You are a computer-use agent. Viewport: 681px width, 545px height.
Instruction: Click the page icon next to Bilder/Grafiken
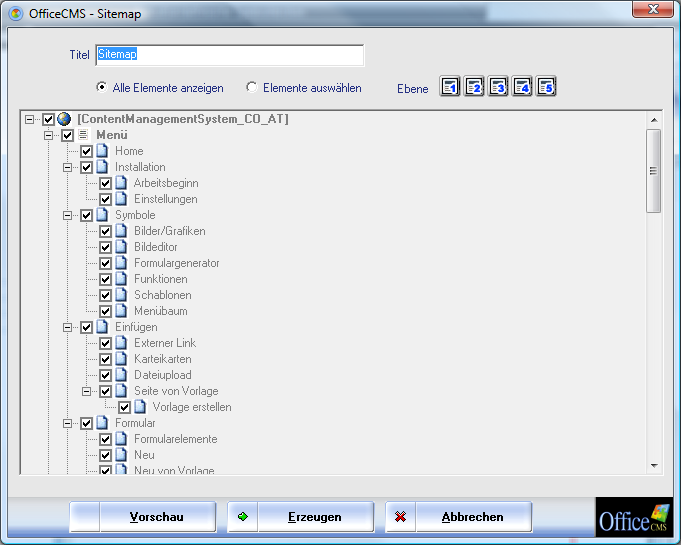pyautogui.click(x=121, y=231)
